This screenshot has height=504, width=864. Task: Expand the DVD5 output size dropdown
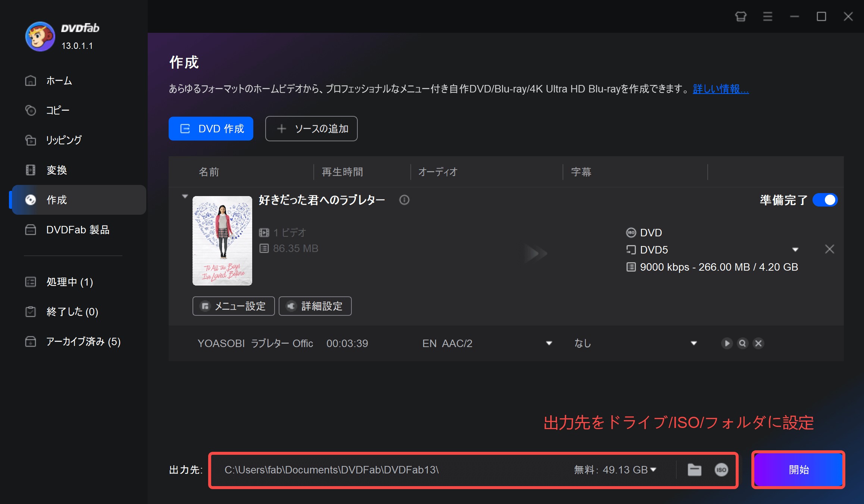(795, 250)
